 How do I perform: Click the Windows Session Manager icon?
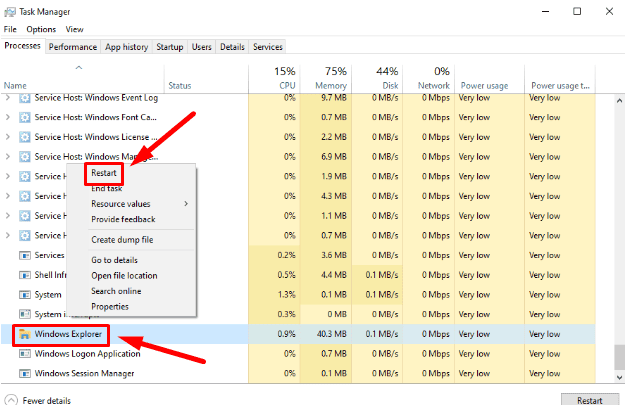tap(25, 373)
